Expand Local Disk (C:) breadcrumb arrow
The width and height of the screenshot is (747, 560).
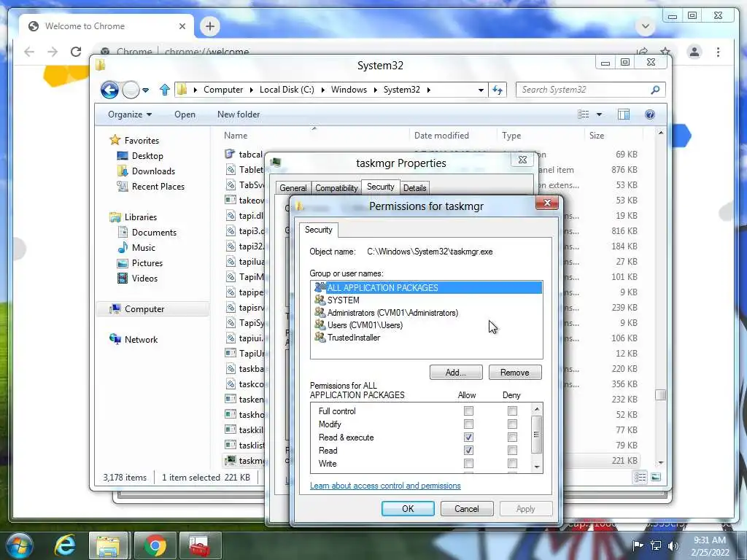322,90
